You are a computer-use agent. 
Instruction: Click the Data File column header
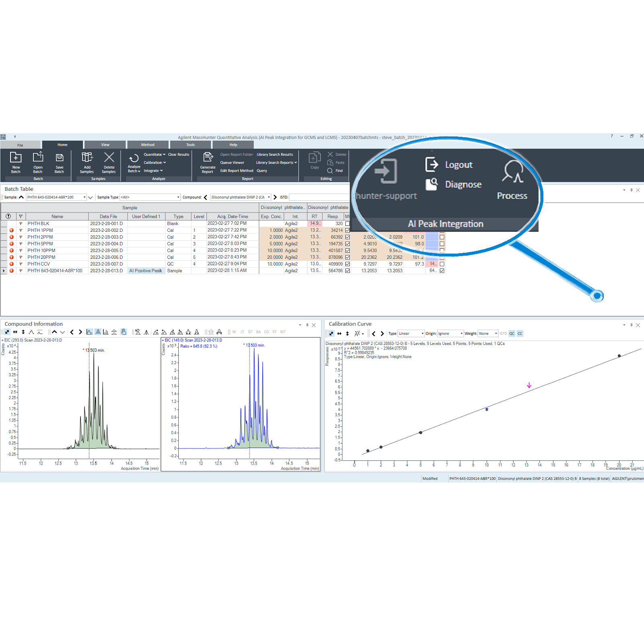pos(108,217)
